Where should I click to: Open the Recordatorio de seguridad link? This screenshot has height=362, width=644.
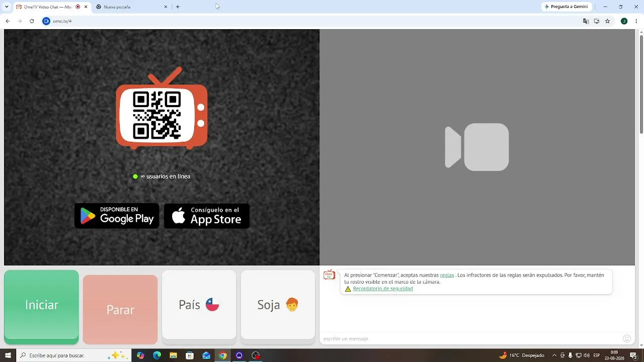click(383, 289)
